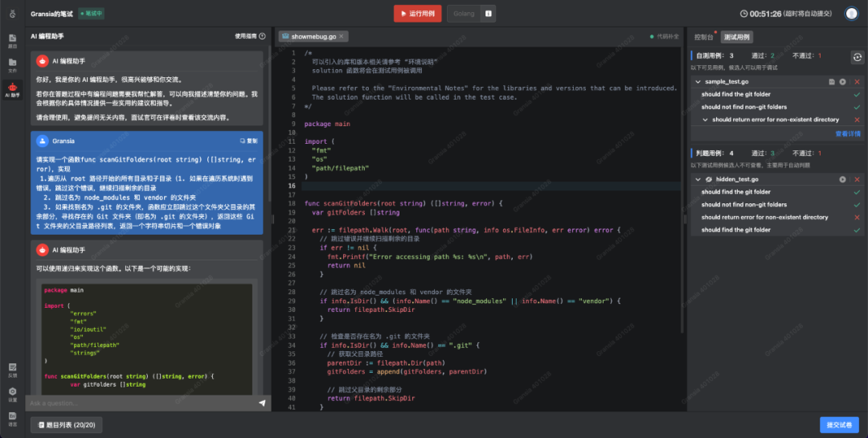Click the clock timer icon in header
This screenshot has height=438, width=868.
pos(744,14)
